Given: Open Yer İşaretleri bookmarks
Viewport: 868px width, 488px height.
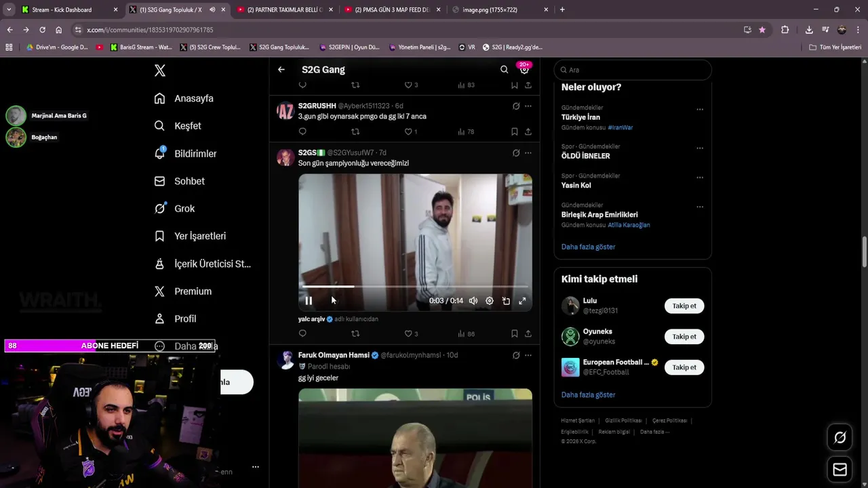Looking at the screenshot, I should (190, 236).
